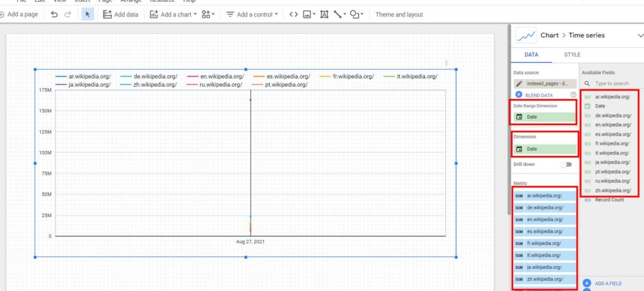
Task: Activate the selection mode arrow tool
Action: 87,14
